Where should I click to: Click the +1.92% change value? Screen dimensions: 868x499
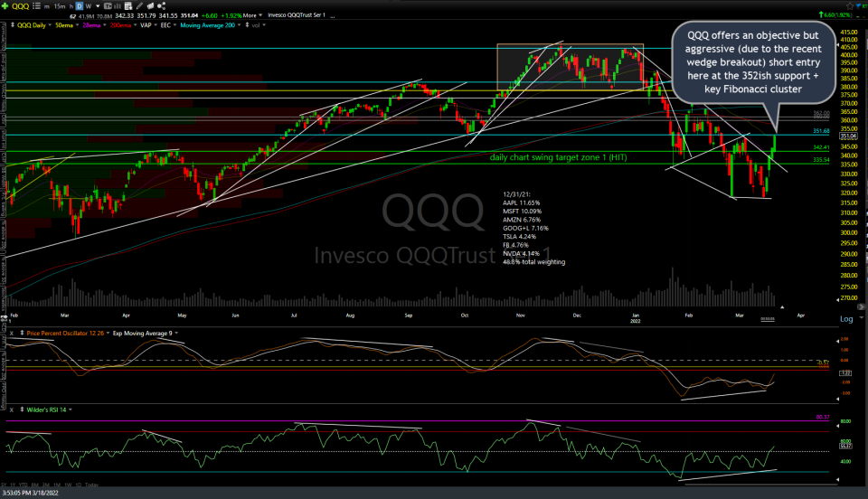click(231, 15)
